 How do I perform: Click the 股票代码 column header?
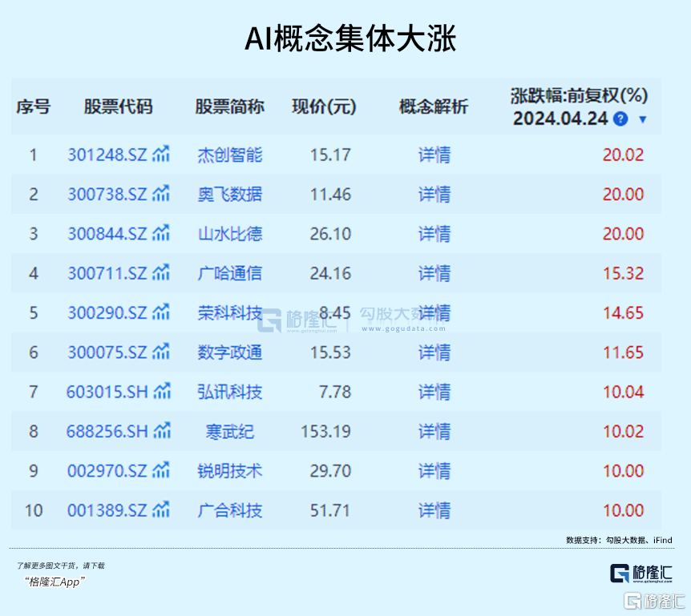118,107
